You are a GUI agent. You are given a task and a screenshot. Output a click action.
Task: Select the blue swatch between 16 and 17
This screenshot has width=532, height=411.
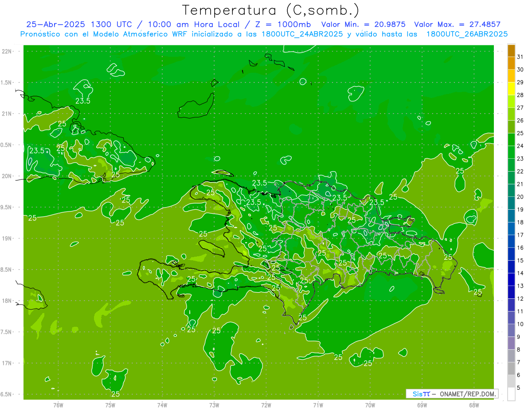tap(512, 241)
